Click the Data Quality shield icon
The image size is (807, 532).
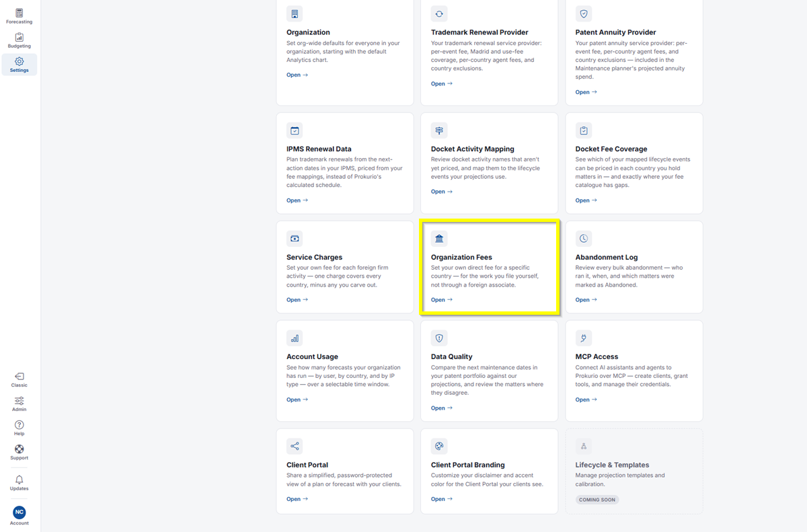pyautogui.click(x=439, y=338)
